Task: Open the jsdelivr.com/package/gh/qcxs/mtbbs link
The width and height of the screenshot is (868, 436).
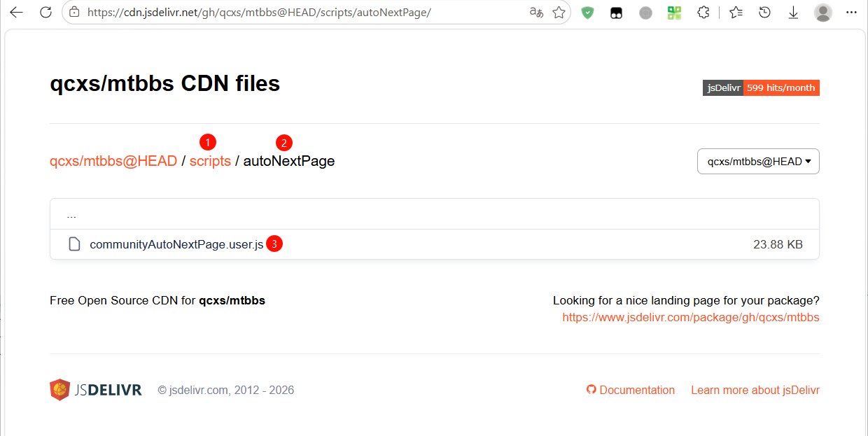Action: click(x=691, y=317)
